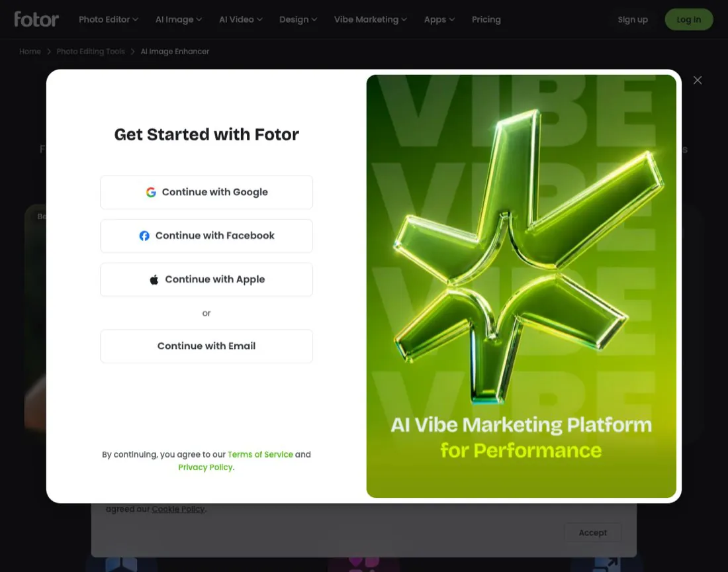Viewport: 728px width, 572px height.
Task: Expand the Apps menu
Action: pos(439,19)
